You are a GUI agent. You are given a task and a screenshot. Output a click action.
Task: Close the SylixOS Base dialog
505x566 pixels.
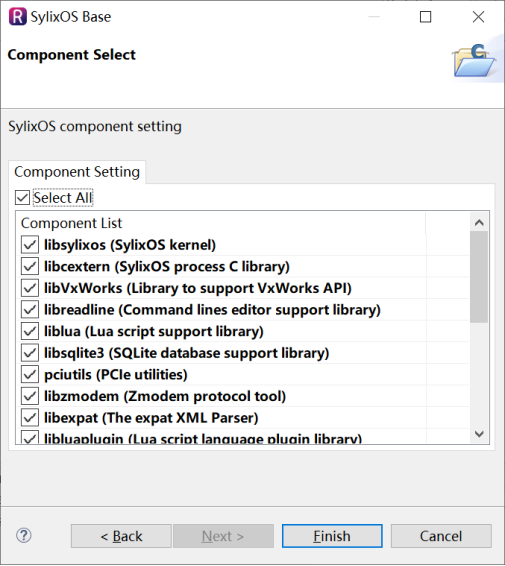pos(478,17)
